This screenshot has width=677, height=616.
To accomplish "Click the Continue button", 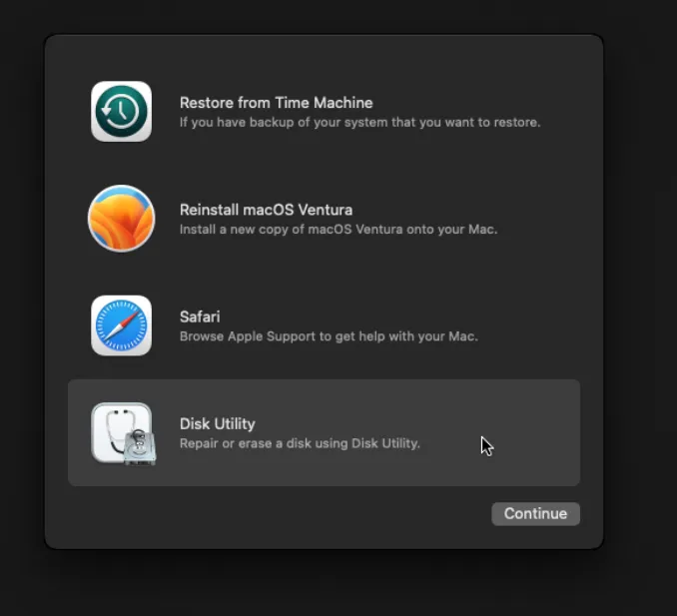I will 535,514.
